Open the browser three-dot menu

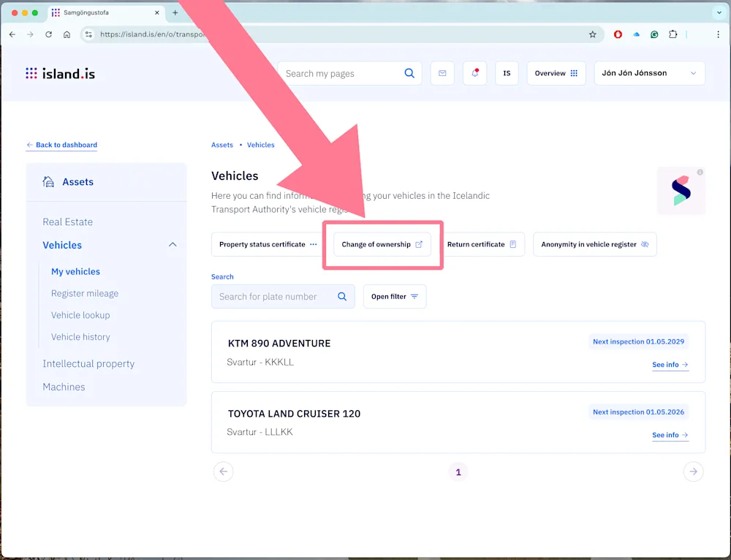(718, 34)
